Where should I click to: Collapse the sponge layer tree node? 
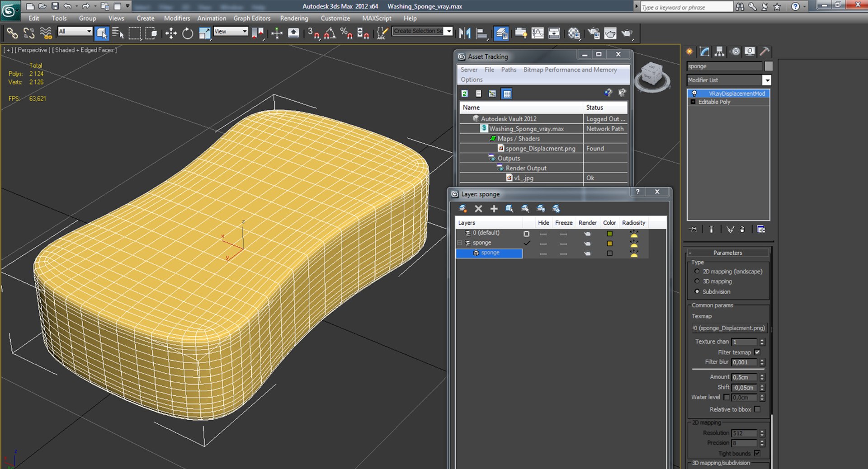point(460,243)
